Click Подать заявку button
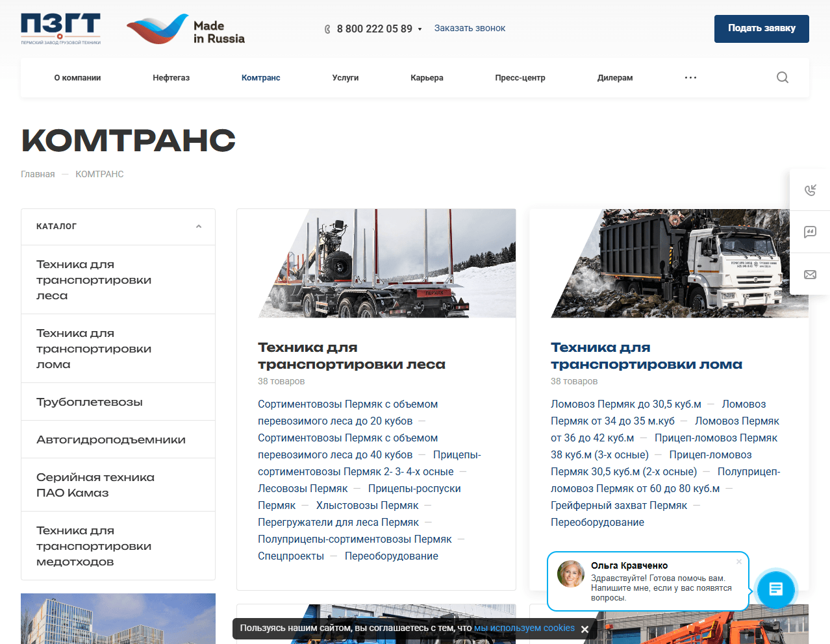 click(762, 29)
